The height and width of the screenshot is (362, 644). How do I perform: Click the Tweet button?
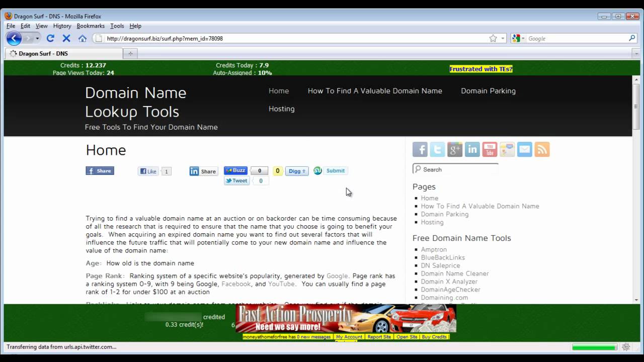tap(236, 180)
